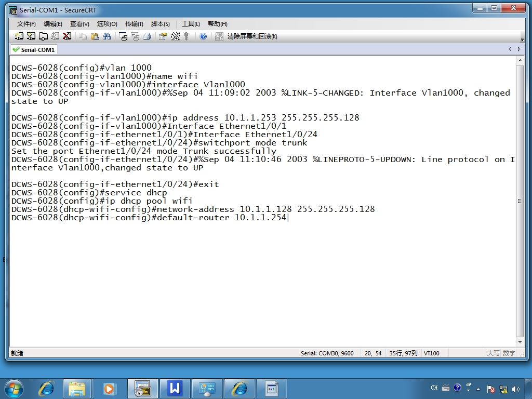Click the Copy toolbar icon
Viewport: 532px width, 399px height.
pos(83,36)
